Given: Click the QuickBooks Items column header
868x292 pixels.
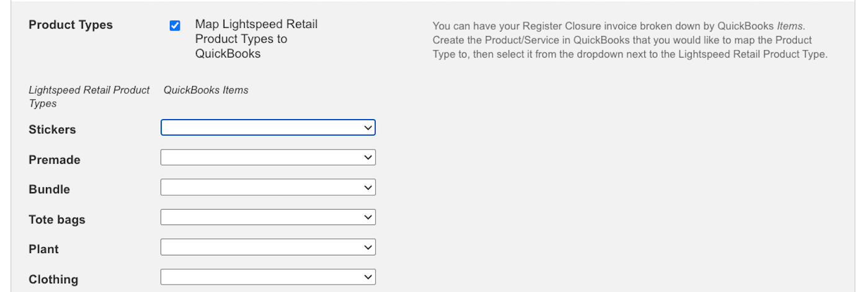Looking at the screenshot, I should [206, 90].
